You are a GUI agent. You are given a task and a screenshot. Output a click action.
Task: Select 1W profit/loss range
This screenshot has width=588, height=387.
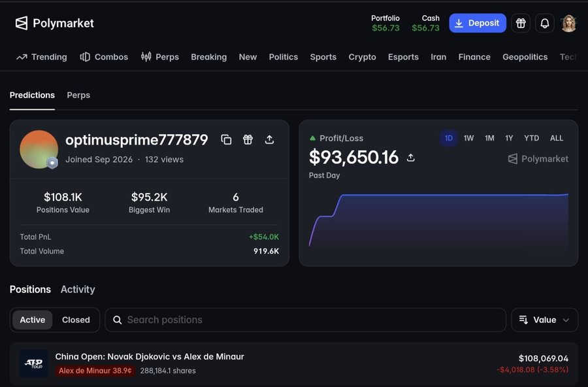[x=468, y=138]
